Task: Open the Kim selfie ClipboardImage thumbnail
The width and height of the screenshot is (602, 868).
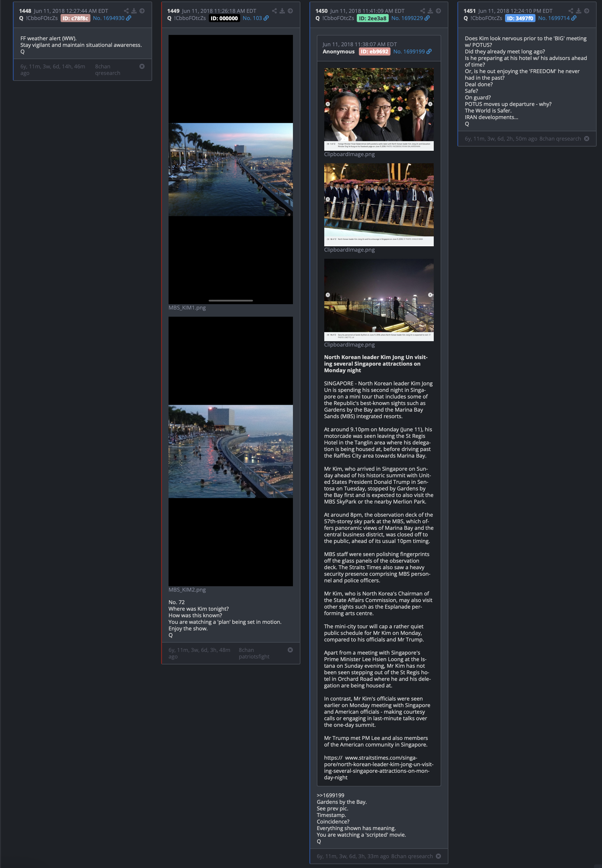Action: click(x=379, y=110)
